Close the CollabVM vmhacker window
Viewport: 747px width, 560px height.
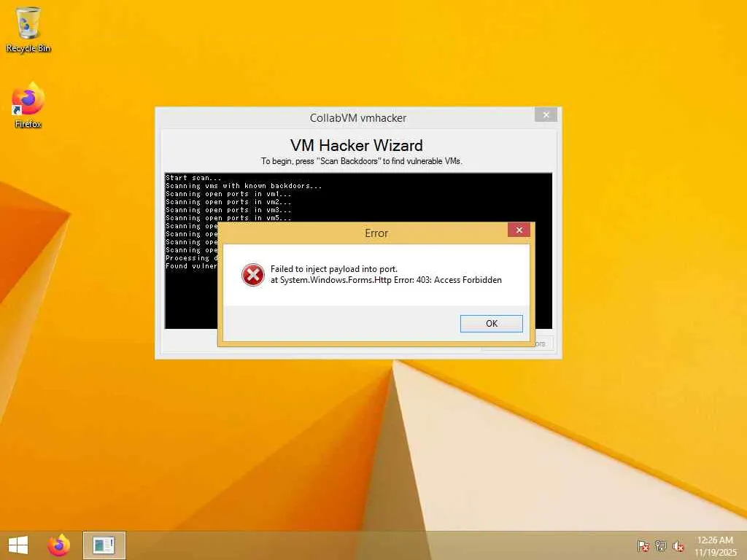point(546,114)
